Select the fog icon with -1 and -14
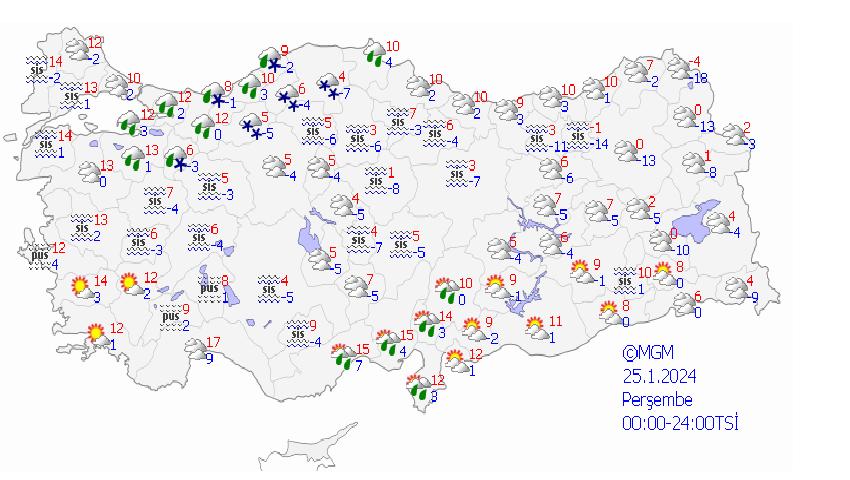 (x=578, y=136)
